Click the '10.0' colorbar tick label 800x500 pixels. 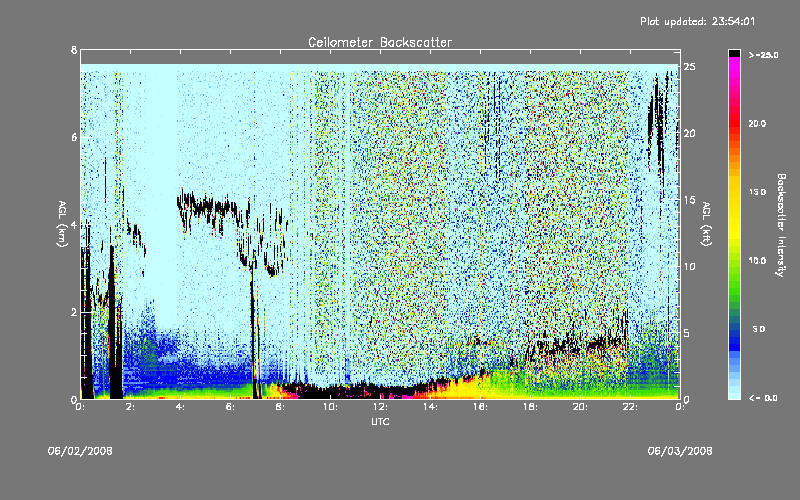[757, 261]
